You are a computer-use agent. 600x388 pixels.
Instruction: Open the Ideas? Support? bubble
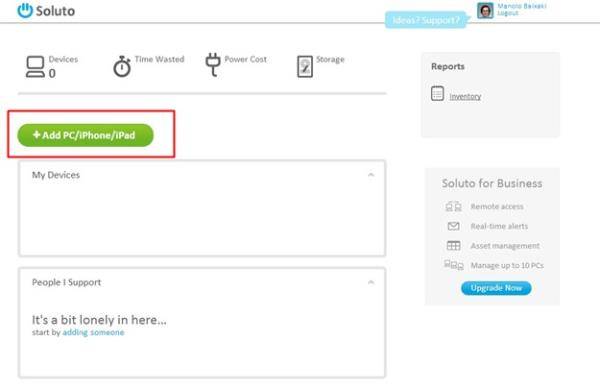[x=426, y=20]
